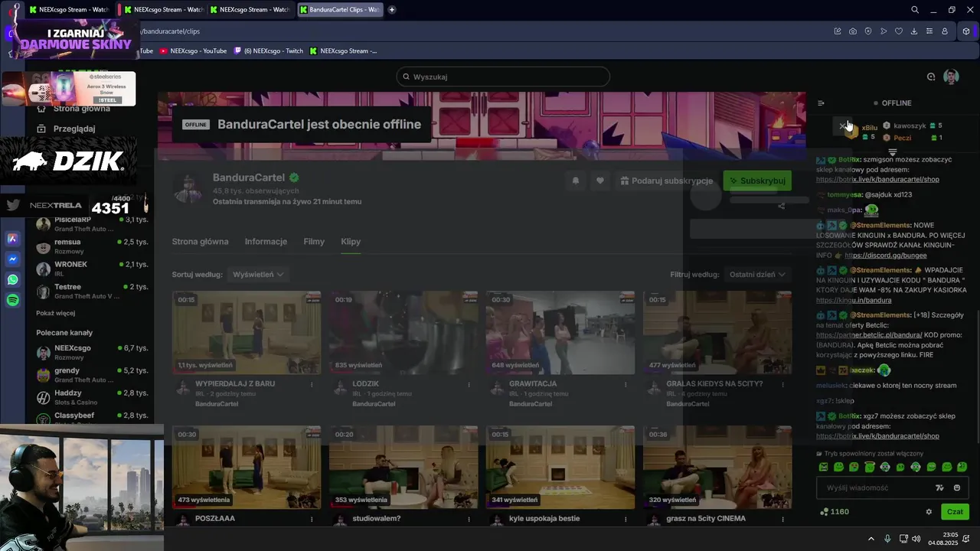Open the Ostatni dzień filter dropdown
The height and width of the screenshot is (551, 980).
756,274
